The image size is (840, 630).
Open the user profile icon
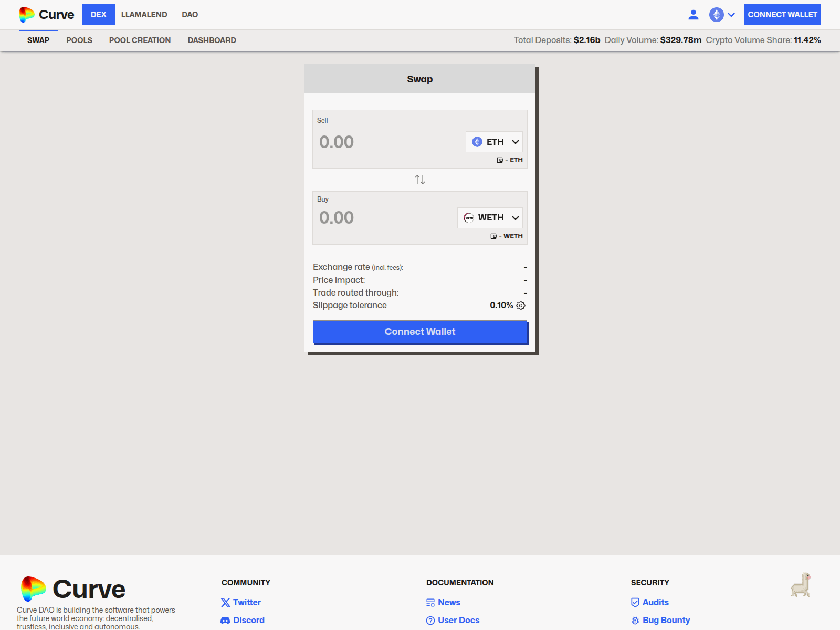(x=694, y=15)
